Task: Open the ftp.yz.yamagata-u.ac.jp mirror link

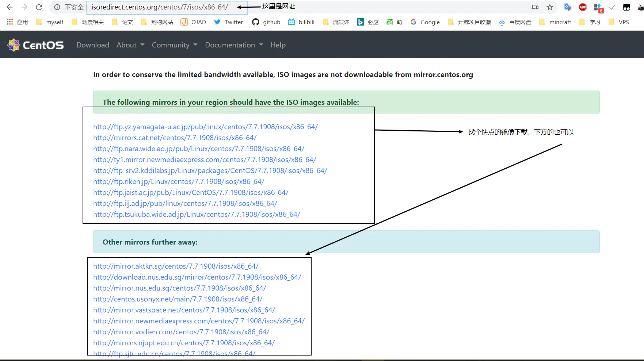Action: 205,127
